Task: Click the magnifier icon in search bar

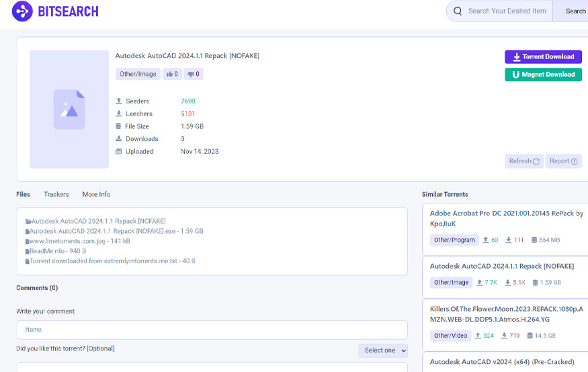Action: coord(458,11)
